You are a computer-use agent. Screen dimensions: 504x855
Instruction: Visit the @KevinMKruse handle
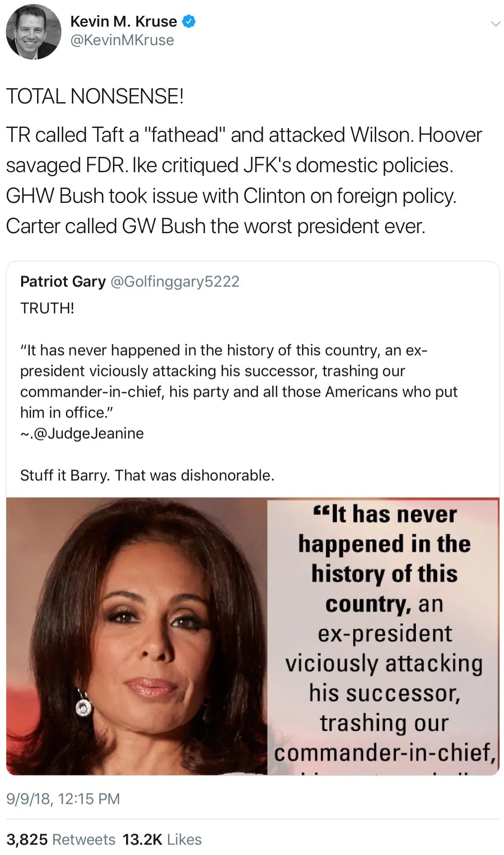[x=122, y=40]
